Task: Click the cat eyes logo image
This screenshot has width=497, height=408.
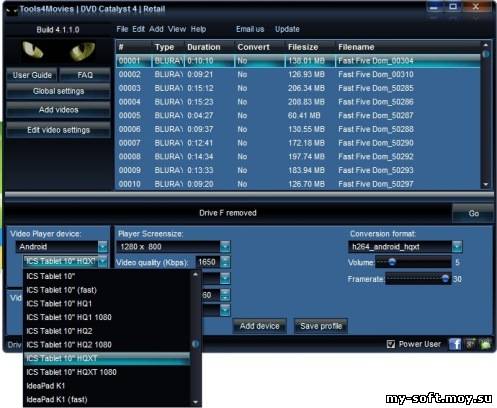Action: pos(58,51)
